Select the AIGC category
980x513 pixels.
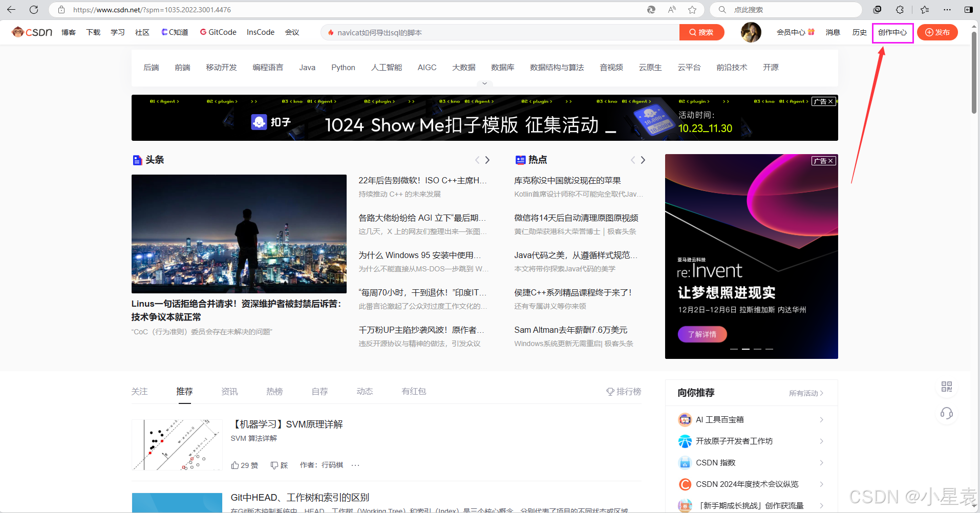(427, 68)
